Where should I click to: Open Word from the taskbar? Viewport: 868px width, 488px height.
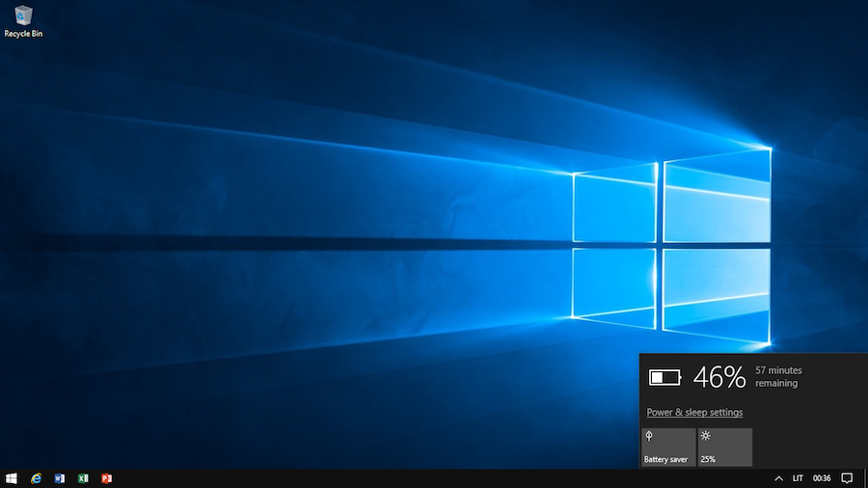click(x=60, y=478)
